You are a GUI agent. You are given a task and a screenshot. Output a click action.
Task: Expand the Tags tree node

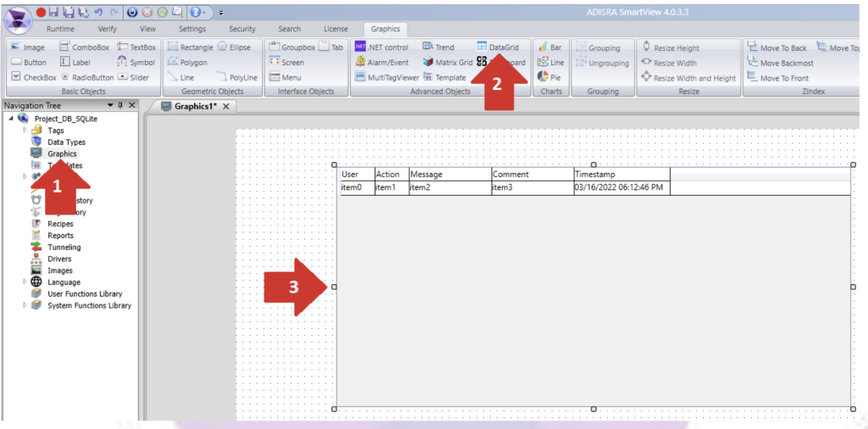[x=25, y=130]
